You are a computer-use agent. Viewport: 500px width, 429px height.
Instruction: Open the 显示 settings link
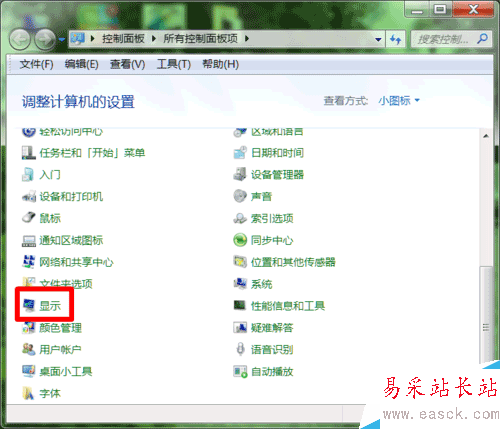pyautogui.click(x=50, y=306)
